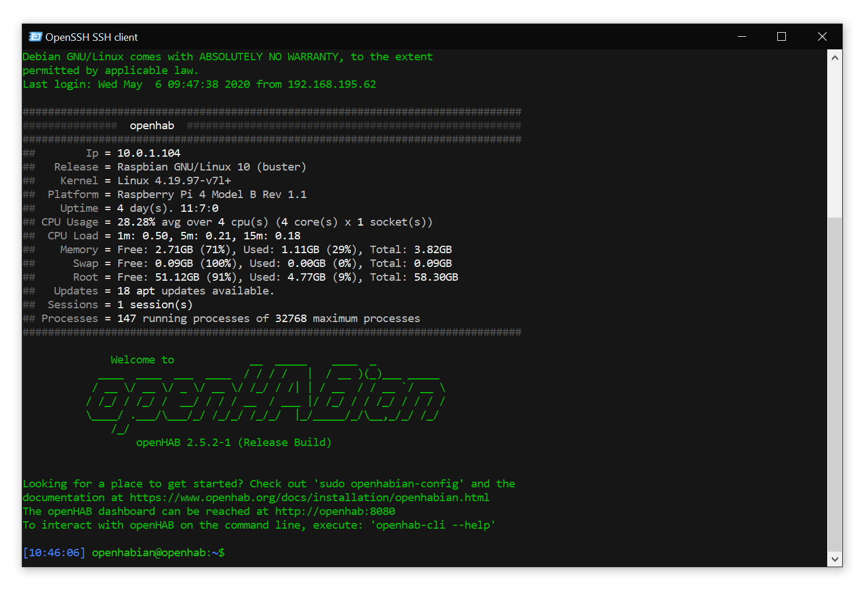Click '147 running processes' text

tap(184, 319)
